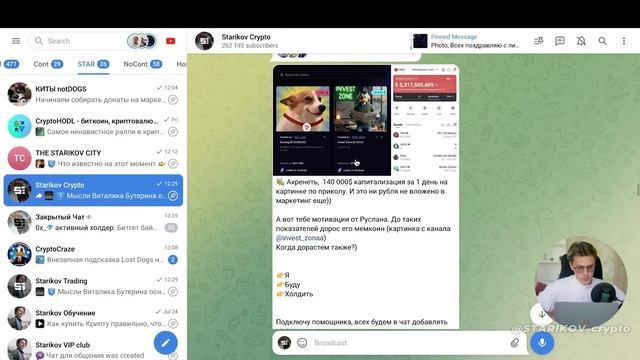This screenshot has height=360, width=640.
Task: Open the emoji smiley picker
Action: pos(302,343)
